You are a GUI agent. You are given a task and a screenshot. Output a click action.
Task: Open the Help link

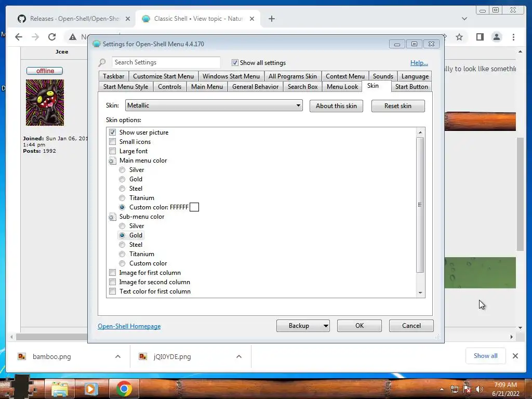(419, 63)
